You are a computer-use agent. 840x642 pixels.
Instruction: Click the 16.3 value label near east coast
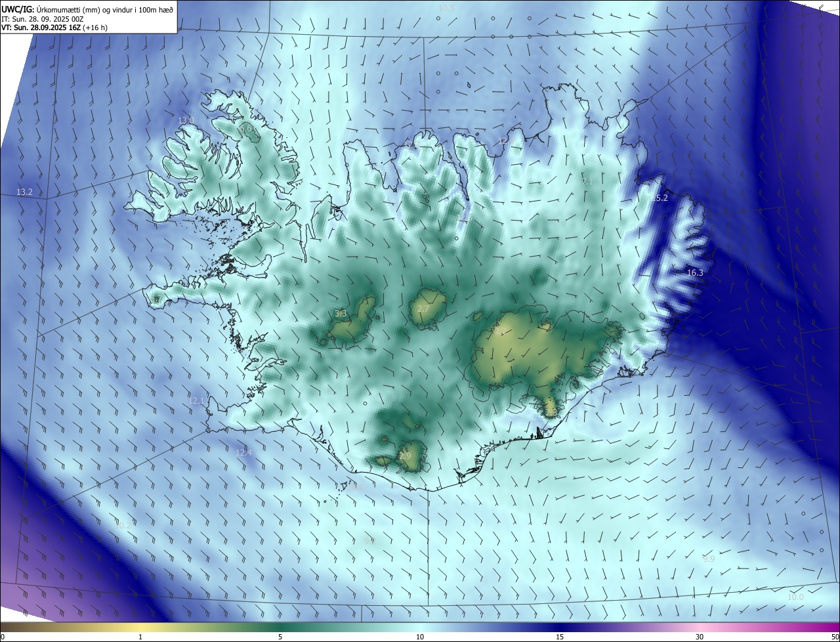click(695, 272)
